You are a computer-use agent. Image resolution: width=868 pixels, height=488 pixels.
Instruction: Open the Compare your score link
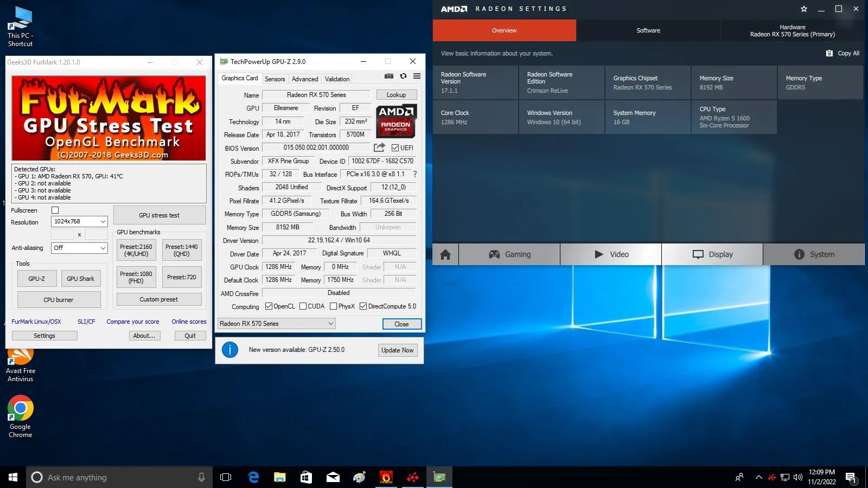click(x=133, y=322)
